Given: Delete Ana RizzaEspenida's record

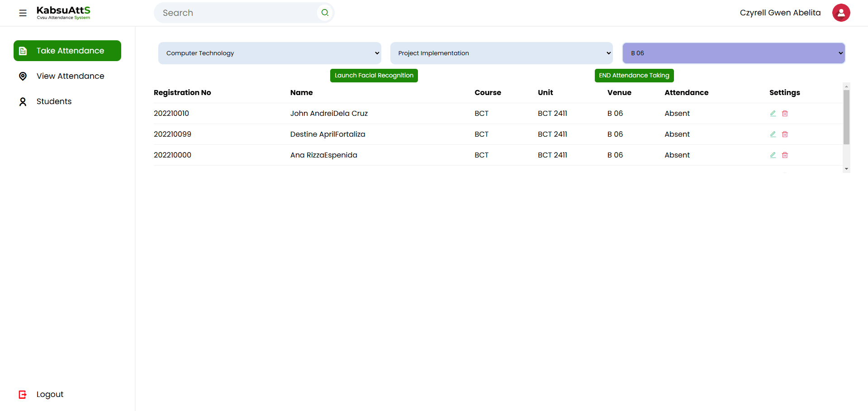Looking at the screenshot, I should point(785,155).
